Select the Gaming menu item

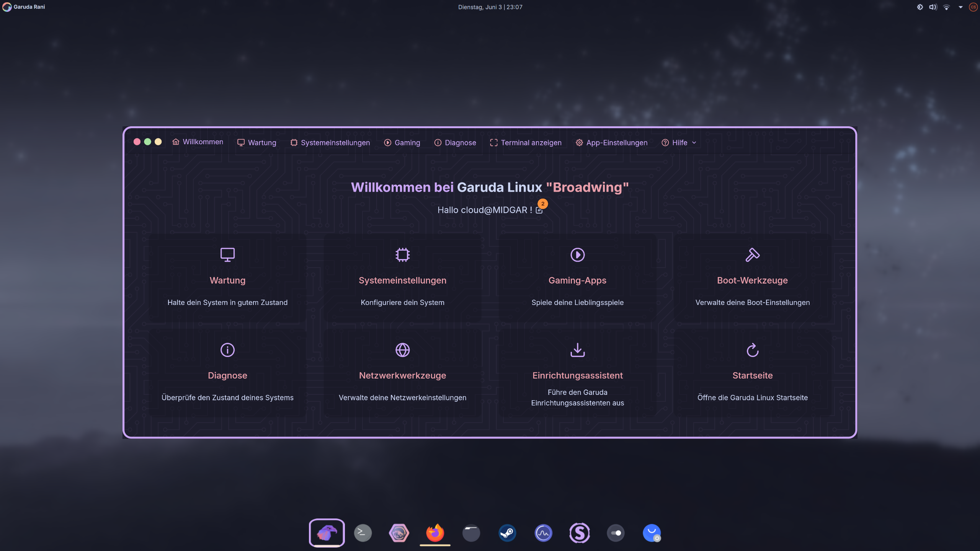click(x=402, y=143)
